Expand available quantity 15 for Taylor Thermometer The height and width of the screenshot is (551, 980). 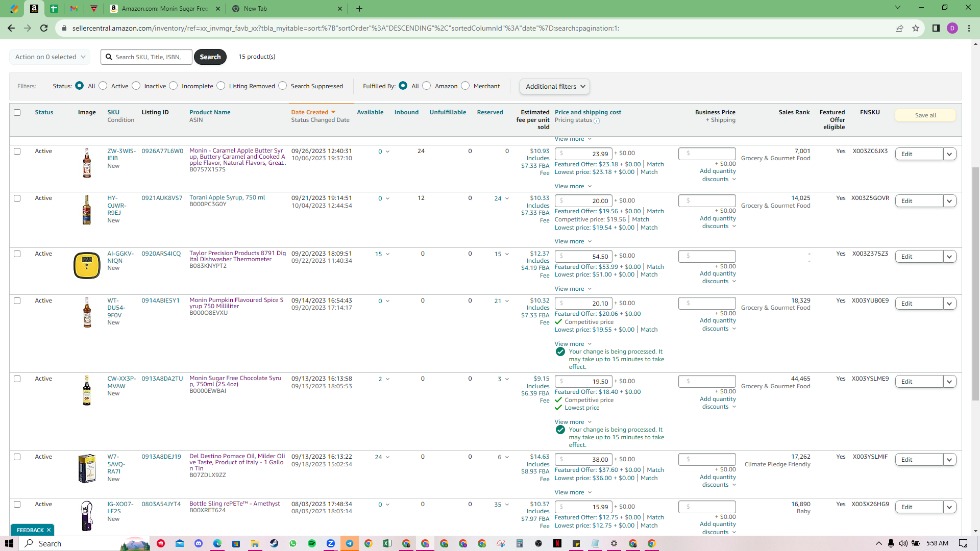tap(382, 254)
